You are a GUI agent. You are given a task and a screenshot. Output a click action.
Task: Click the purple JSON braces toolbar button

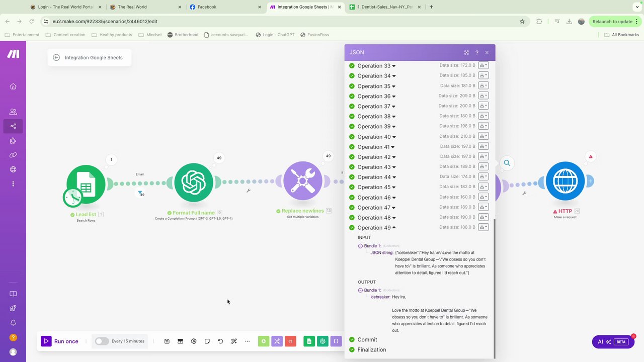pyautogui.click(x=336, y=341)
